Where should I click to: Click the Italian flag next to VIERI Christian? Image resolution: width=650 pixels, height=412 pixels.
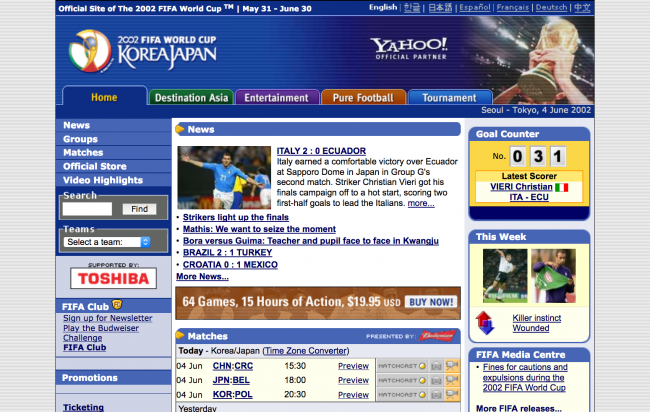562,187
